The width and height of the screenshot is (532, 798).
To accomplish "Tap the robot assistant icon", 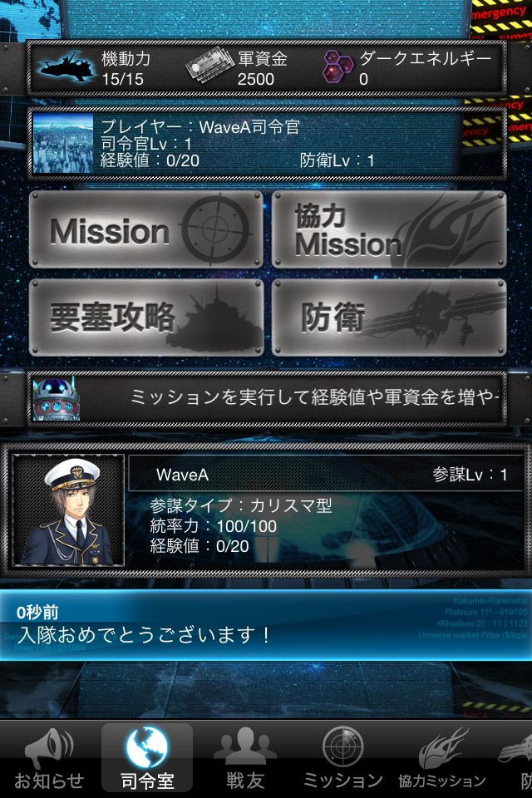I will pyautogui.click(x=56, y=398).
